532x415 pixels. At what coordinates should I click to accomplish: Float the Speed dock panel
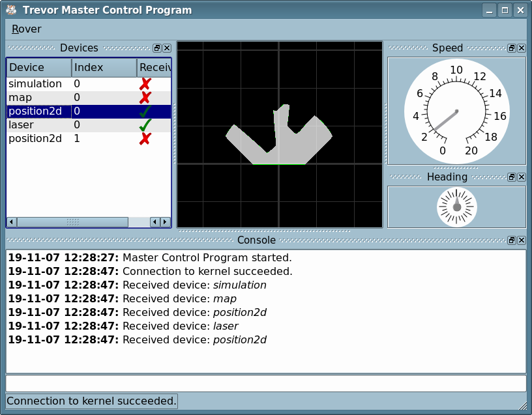pyautogui.click(x=512, y=48)
